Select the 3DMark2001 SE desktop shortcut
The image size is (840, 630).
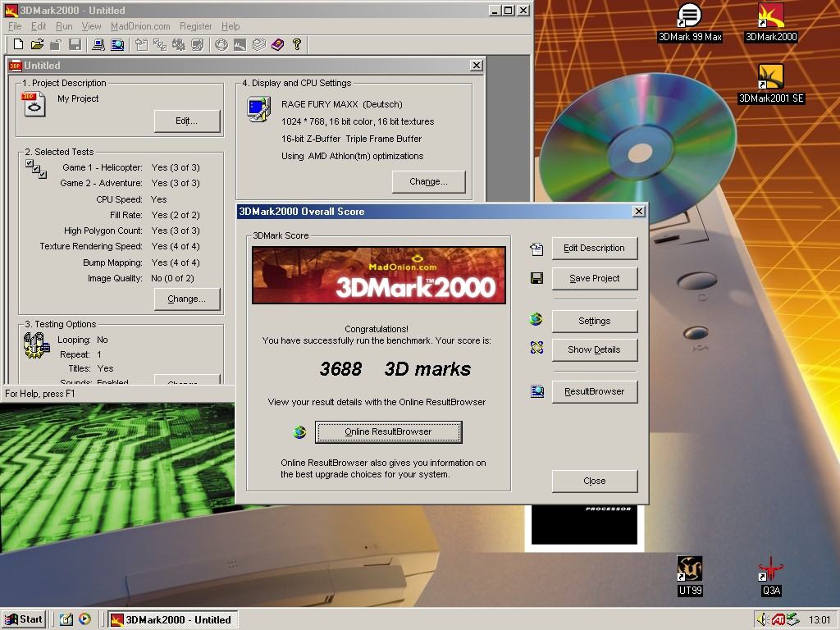point(771,84)
